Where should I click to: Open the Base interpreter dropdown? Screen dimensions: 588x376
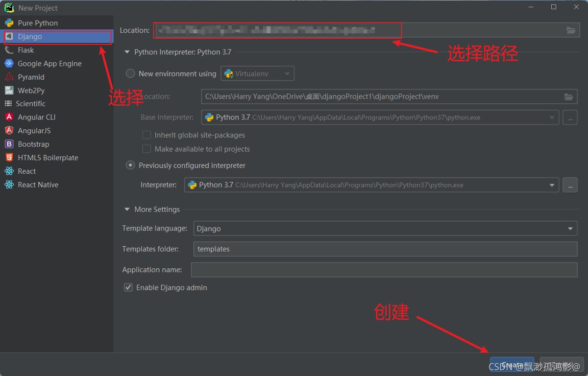tap(380, 117)
